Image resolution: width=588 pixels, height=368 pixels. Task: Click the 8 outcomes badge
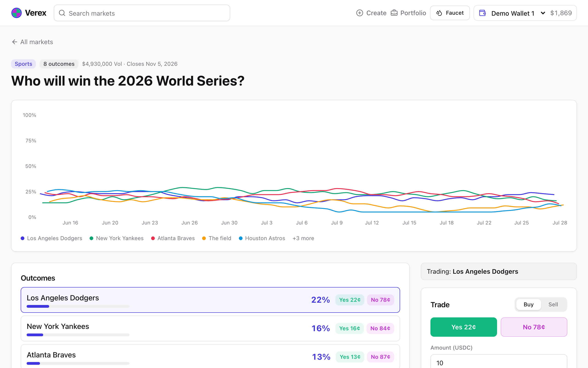coord(59,64)
